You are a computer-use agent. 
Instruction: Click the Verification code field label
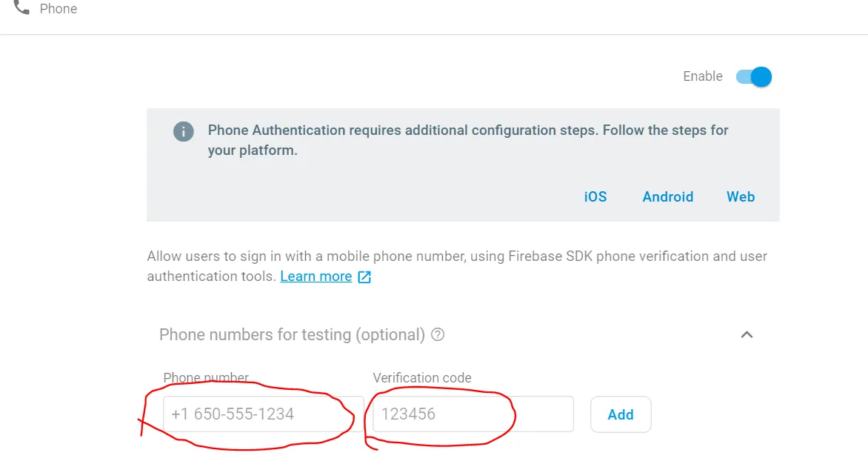[x=421, y=378]
